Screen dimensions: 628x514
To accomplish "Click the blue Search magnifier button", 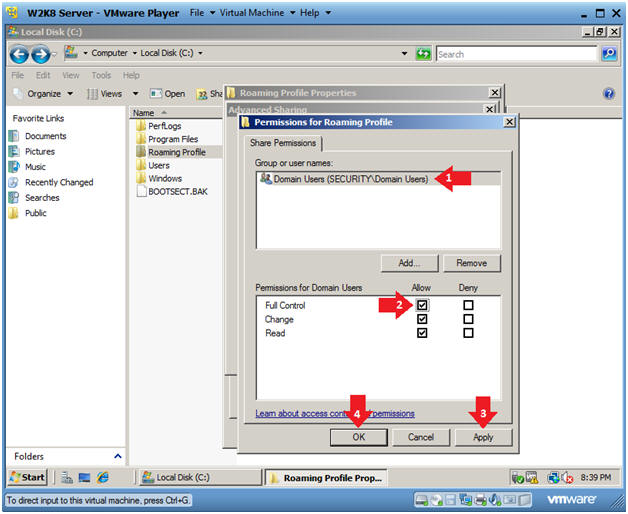I will (609, 53).
